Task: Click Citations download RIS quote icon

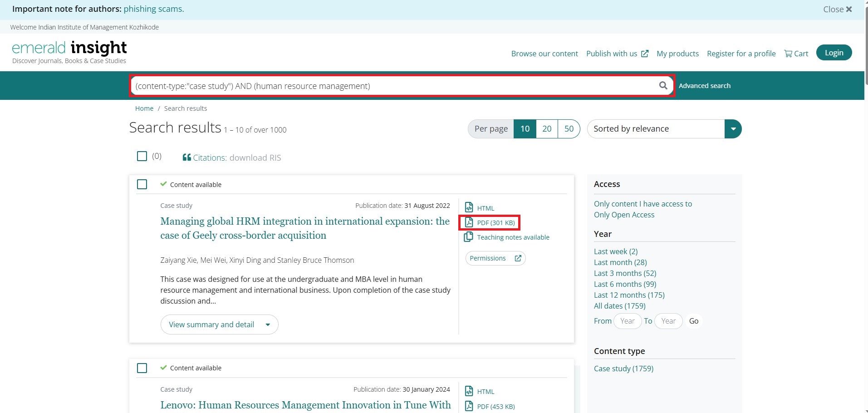Action: 186,157
